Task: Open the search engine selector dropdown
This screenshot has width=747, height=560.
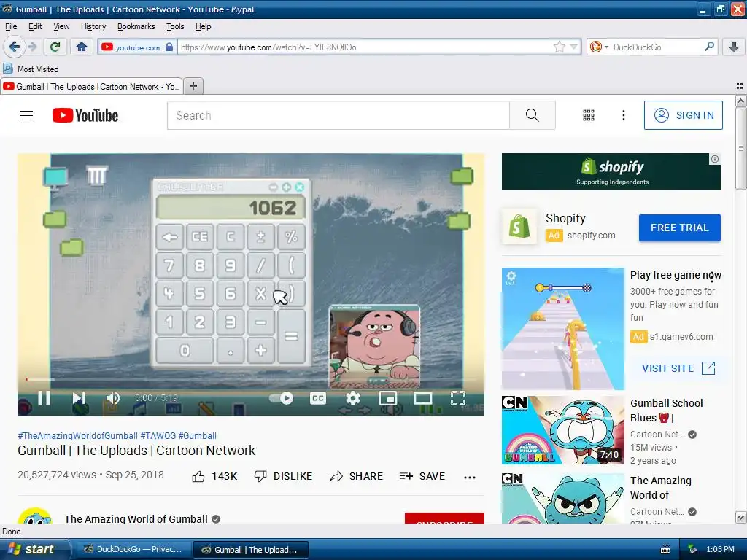Action: (x=600, y=47)
